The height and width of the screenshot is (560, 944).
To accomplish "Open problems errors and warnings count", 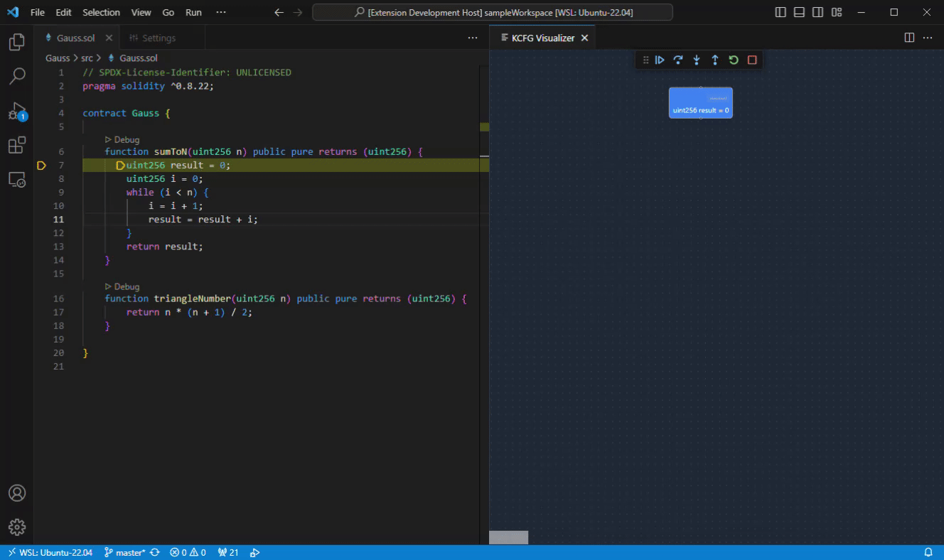I will pos(188,552).
